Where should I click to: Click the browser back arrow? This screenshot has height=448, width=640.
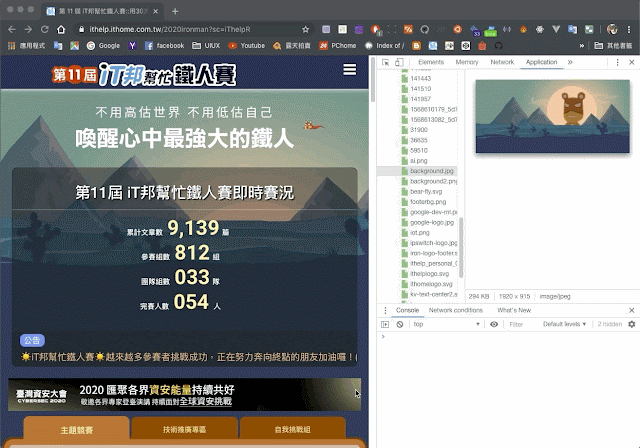tap(11, 29)
